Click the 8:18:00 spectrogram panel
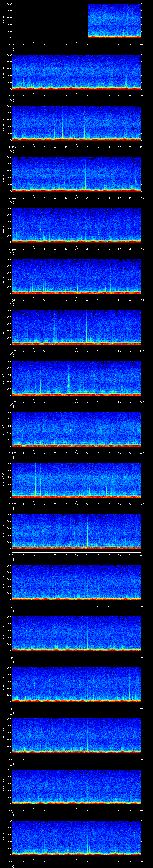 coord(76,480)
